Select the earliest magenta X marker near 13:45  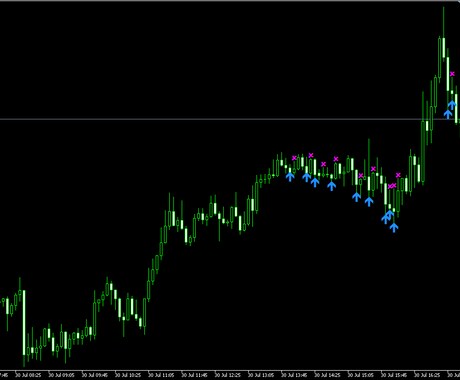pyautogui.click(x=294, y=158)
